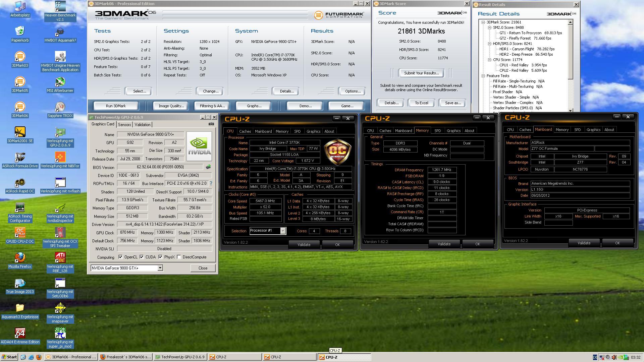Click the GPU-Z screenshot camera icon

click(x=211, y=124)
